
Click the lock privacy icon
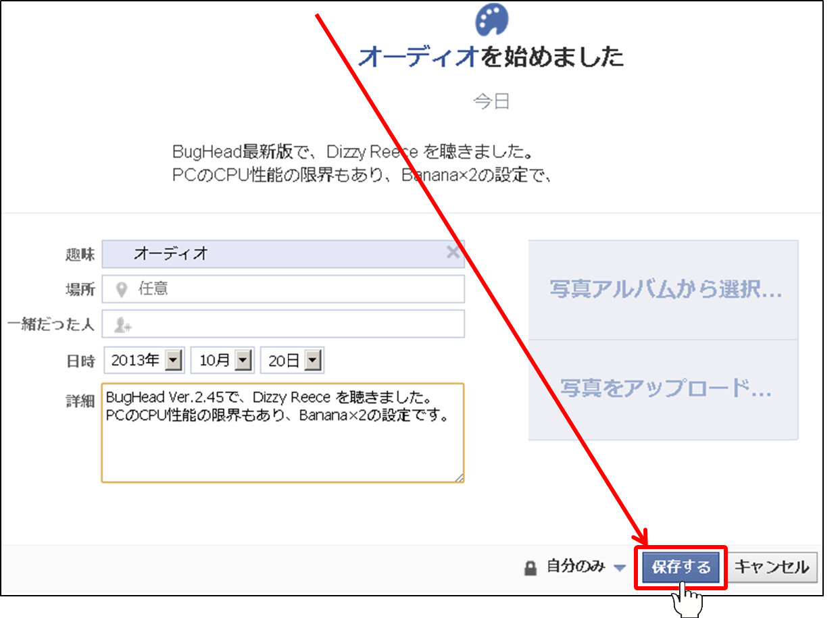[530, 568]
